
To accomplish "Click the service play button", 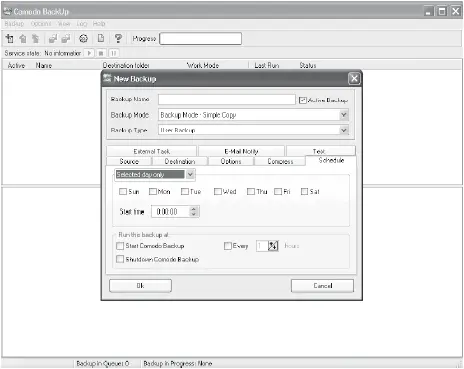I will pyautogui.click(x=89, y=53).
